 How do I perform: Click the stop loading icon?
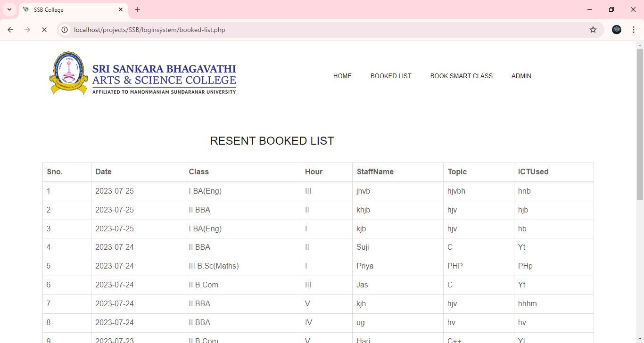pyautogui.click(x=44, y=29)
